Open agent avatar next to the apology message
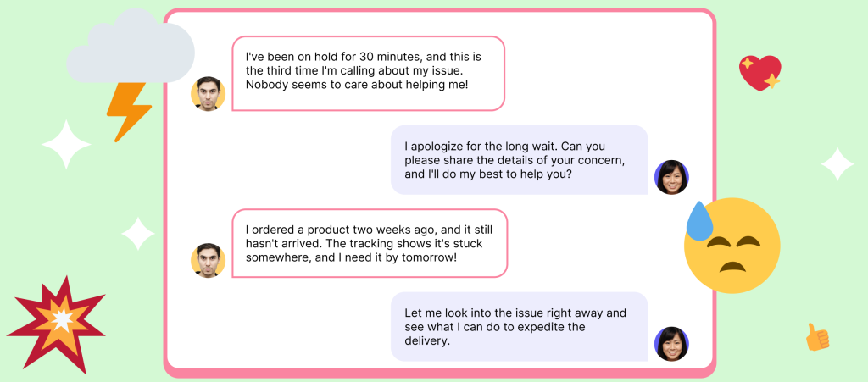 (671, 177)
